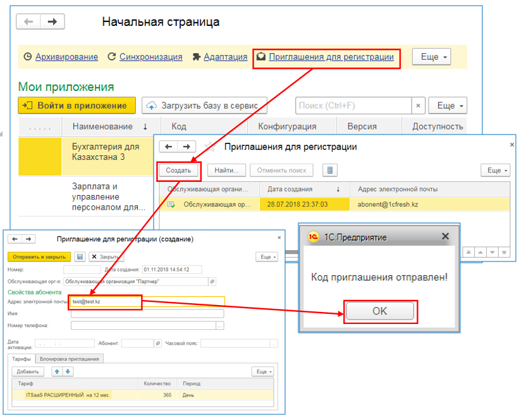Open Приглашения для регистрации link
Image resolution: width=519 pixels, height=420 pixels.
331,57
